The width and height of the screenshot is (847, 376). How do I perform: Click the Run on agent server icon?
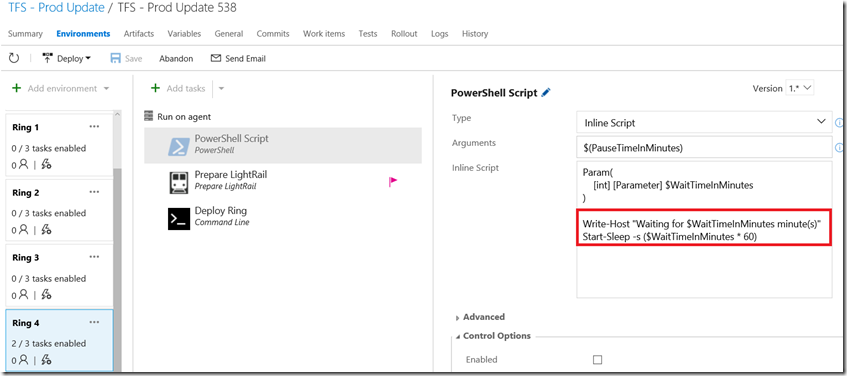(x=149, y=116)
